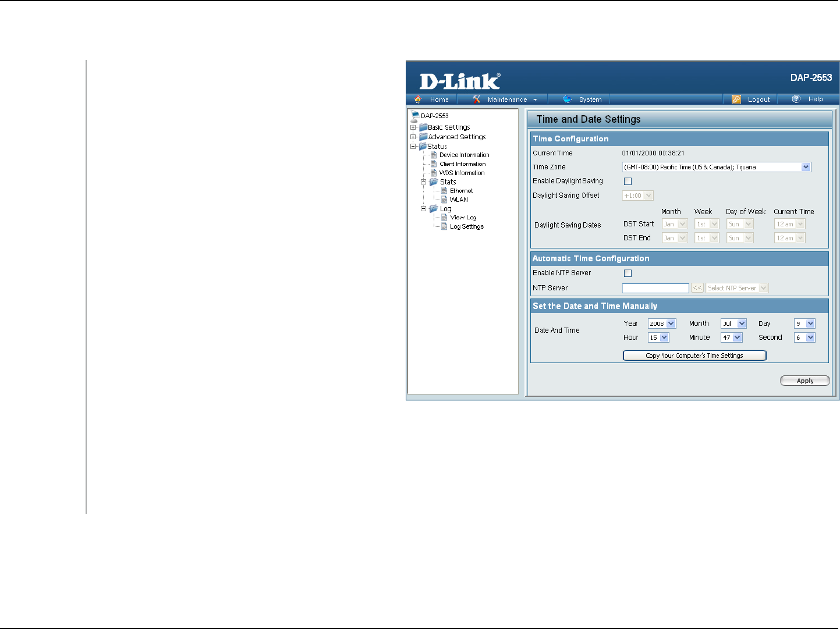The image size is (840, 629).
Task: Open the Ethernet stats page icon
Action: click(444, 191)
